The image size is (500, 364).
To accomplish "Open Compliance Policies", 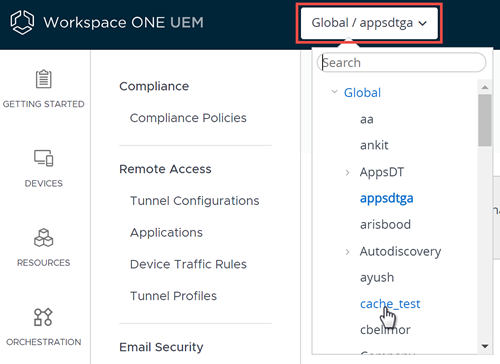I will pos(188,118).
